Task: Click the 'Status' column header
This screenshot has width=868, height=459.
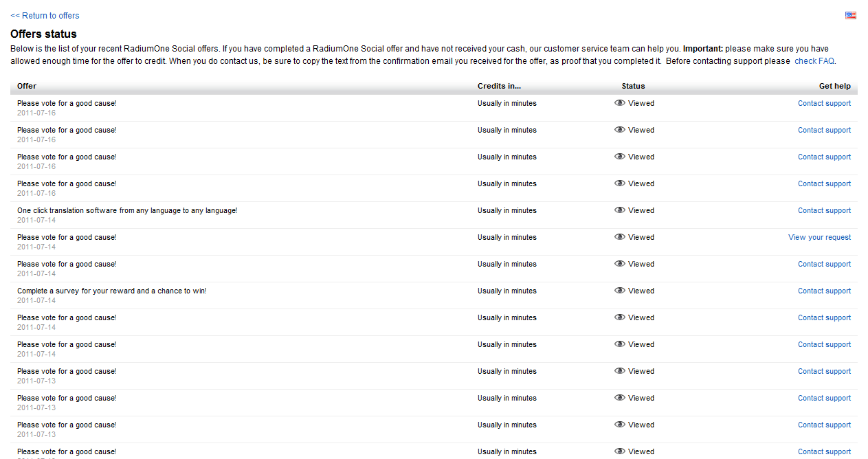Action: click(x=633, y=86)
